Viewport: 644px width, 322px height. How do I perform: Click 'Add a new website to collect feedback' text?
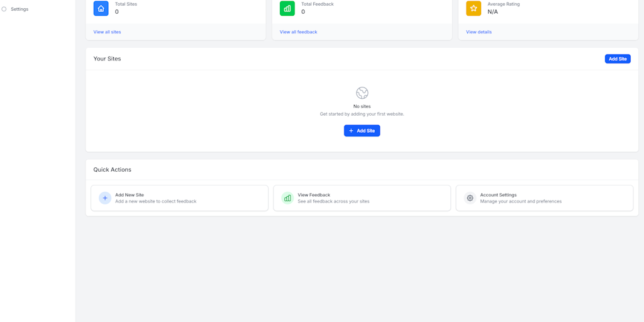156,202
